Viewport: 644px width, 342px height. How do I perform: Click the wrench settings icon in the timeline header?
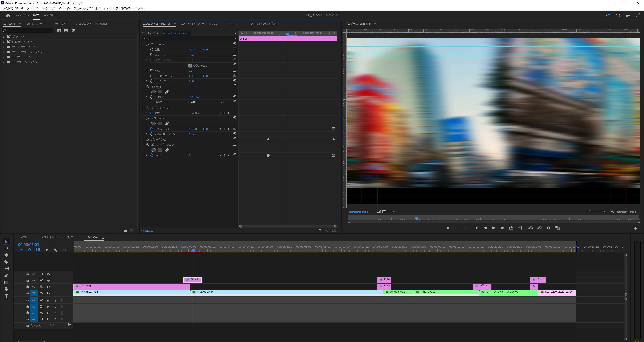coord(55,250)
